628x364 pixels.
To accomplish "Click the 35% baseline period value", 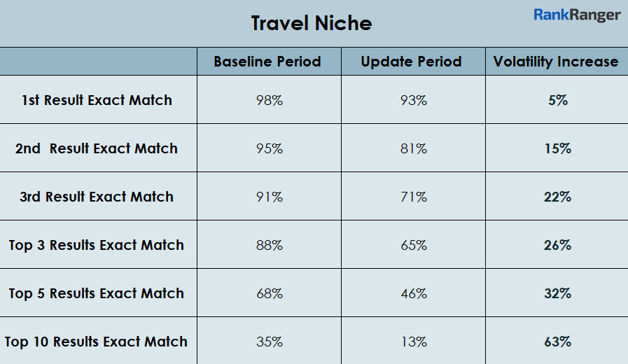I will (x=269, y=342).
